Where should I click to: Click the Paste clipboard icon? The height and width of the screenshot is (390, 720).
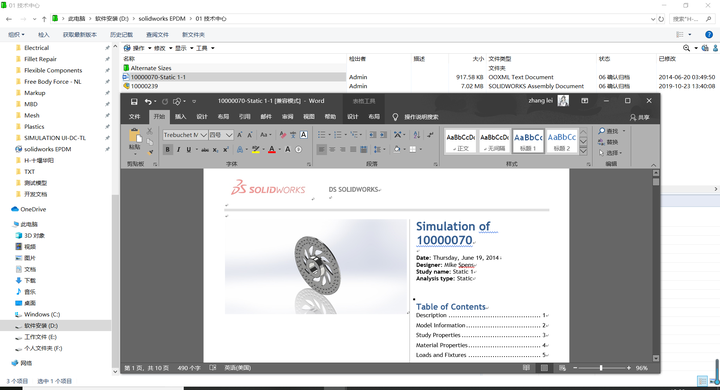135,136
